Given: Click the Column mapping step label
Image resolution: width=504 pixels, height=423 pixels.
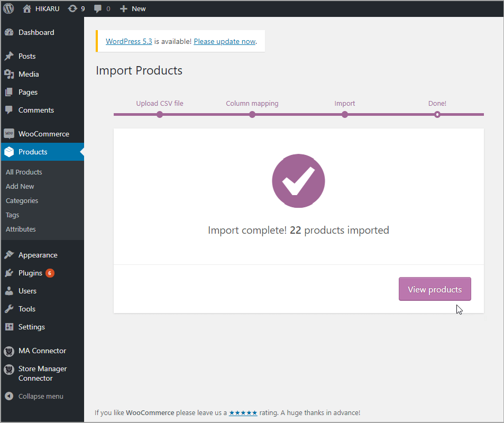Looking at the screenshot, I should (252, 104).
